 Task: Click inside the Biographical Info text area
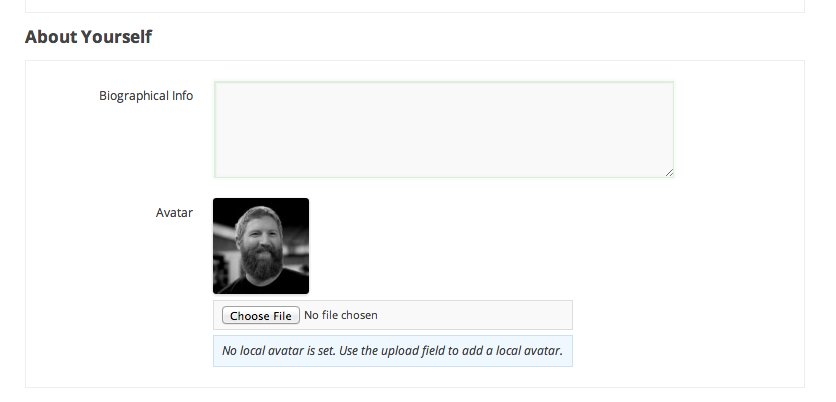(443, 129)
